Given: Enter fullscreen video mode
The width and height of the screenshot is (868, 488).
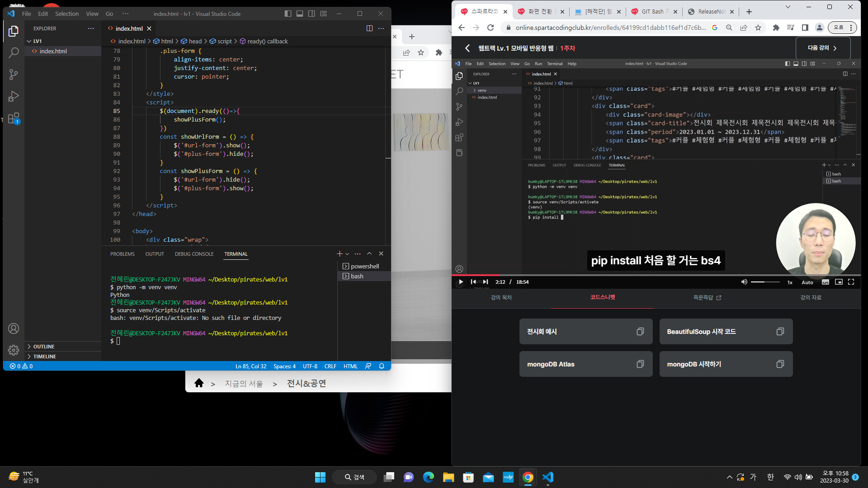Looking at the screenshot, I should 851,282.
